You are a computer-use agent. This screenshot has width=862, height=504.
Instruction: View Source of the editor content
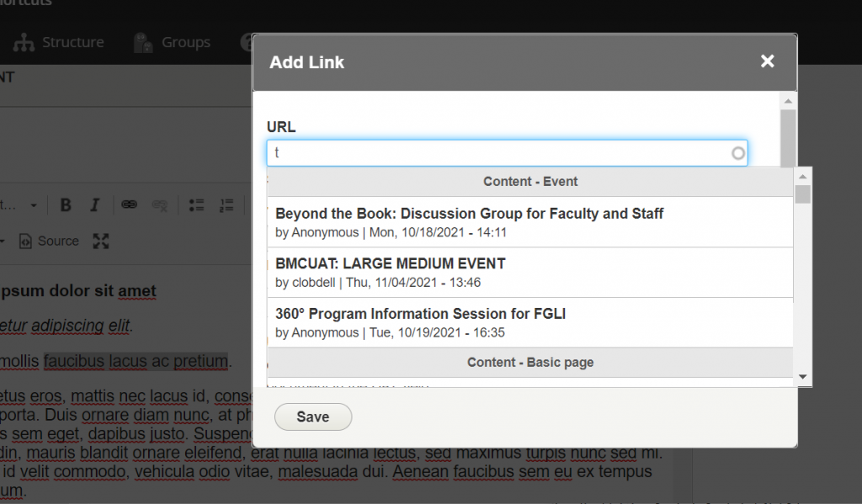click(49, 241)
